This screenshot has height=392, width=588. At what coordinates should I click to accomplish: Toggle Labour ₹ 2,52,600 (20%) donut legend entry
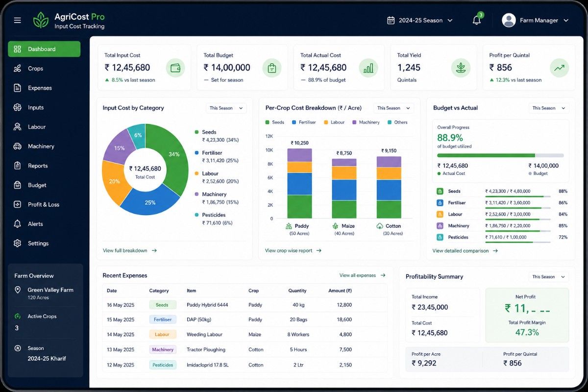point(217,177)
